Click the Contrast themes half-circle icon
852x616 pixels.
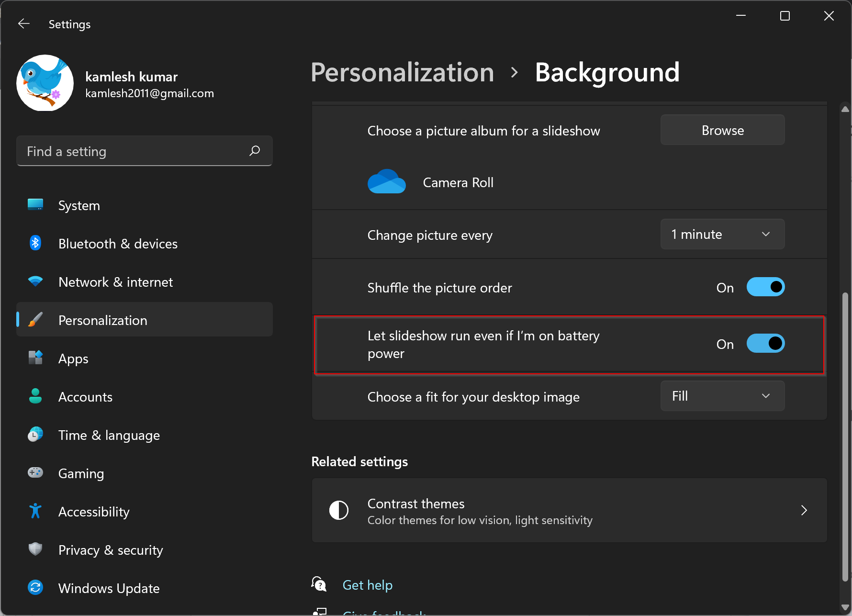(x=339, y=510)
